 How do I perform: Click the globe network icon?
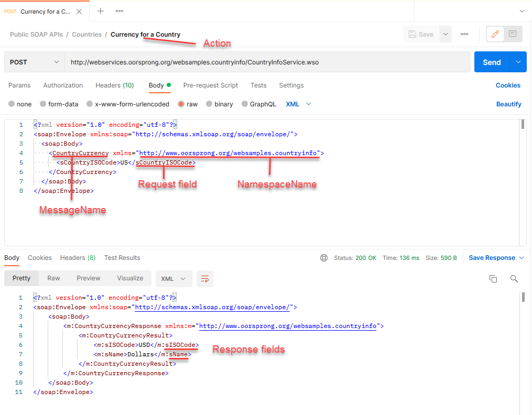[x=324, y=258]
